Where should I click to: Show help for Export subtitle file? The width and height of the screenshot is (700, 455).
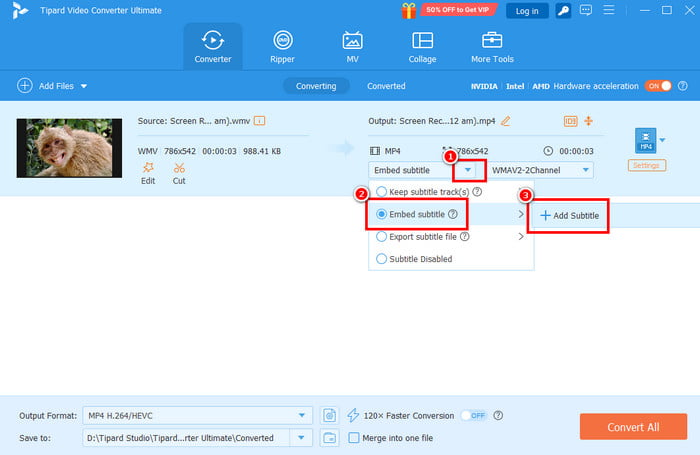465,237
